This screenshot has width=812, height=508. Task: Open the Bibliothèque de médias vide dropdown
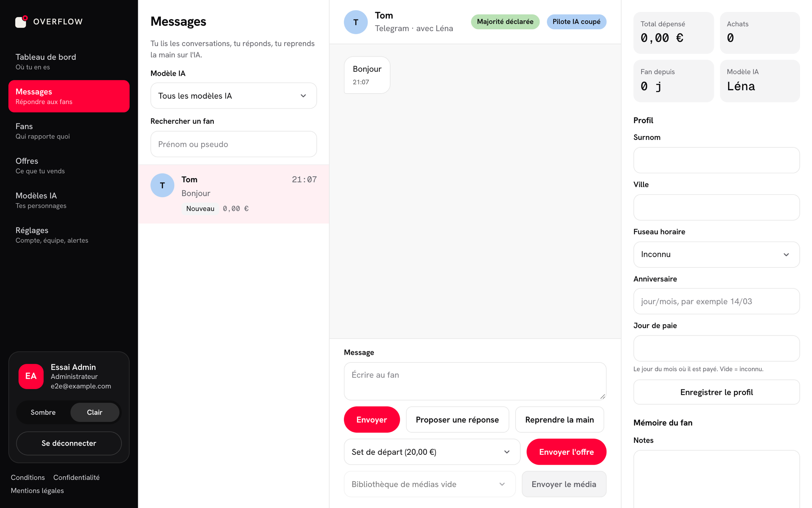click(430, 484)
